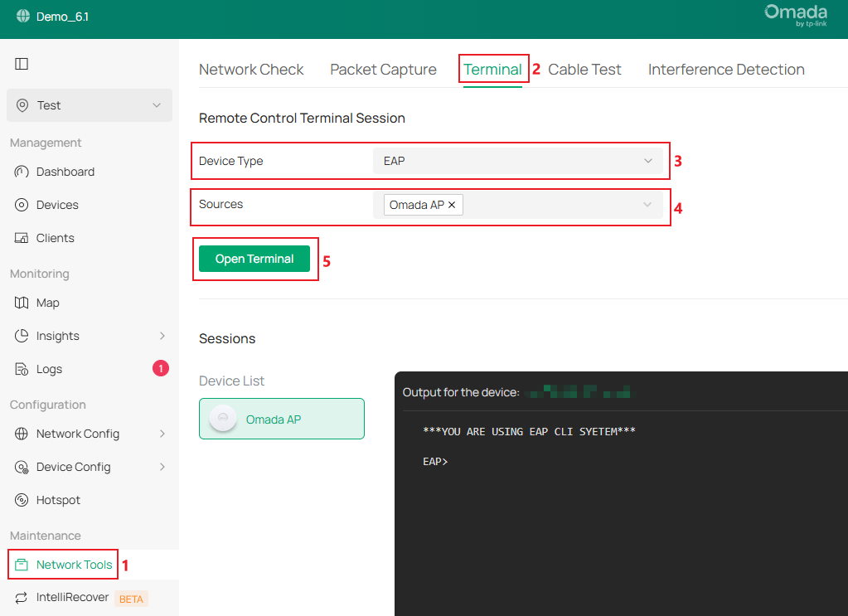The width and height of the screenshot is (848, 616).
Task: Expand the Insights submenu
Action: tap(58, 336)
